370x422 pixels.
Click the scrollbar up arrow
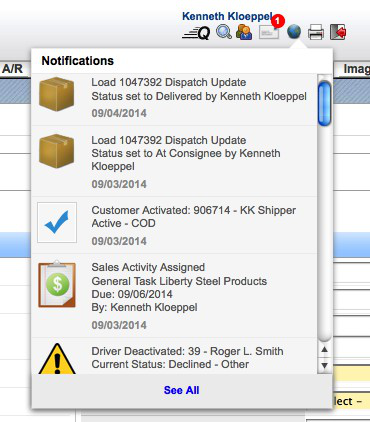click(x=324, y=350)
